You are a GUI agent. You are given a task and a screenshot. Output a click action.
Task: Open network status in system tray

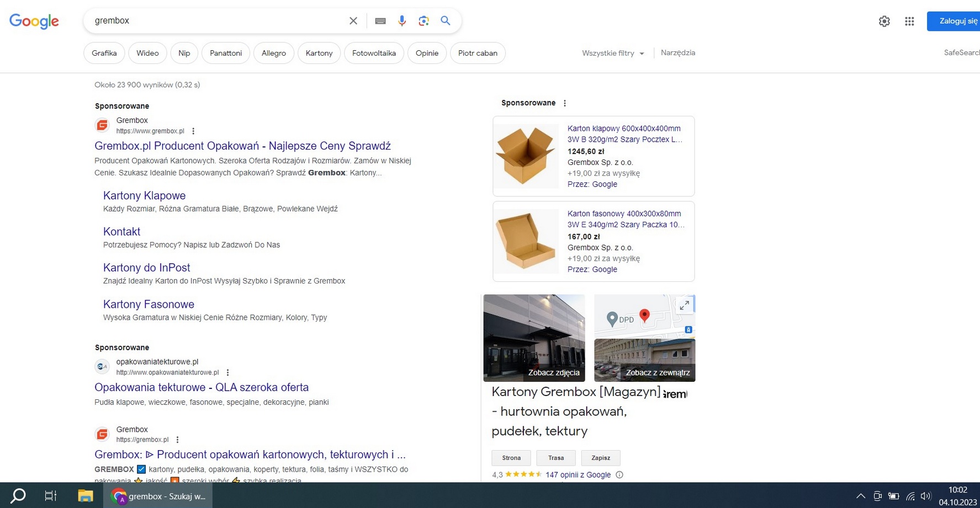coord(910,496)
